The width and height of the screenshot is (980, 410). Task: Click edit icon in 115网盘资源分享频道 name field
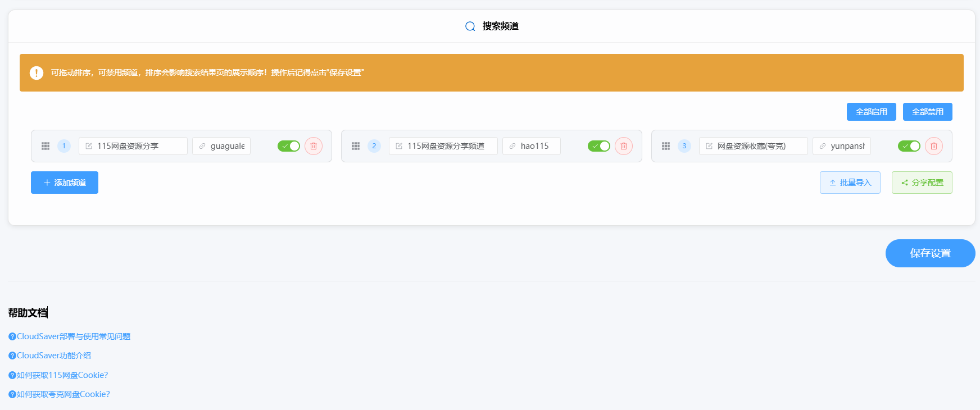coord(399,146)
